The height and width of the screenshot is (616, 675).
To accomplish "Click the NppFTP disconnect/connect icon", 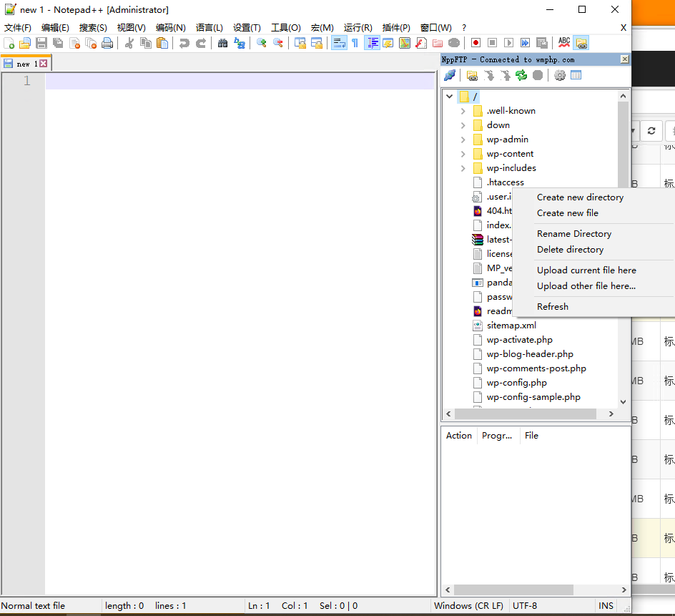I will coord(450,75).
